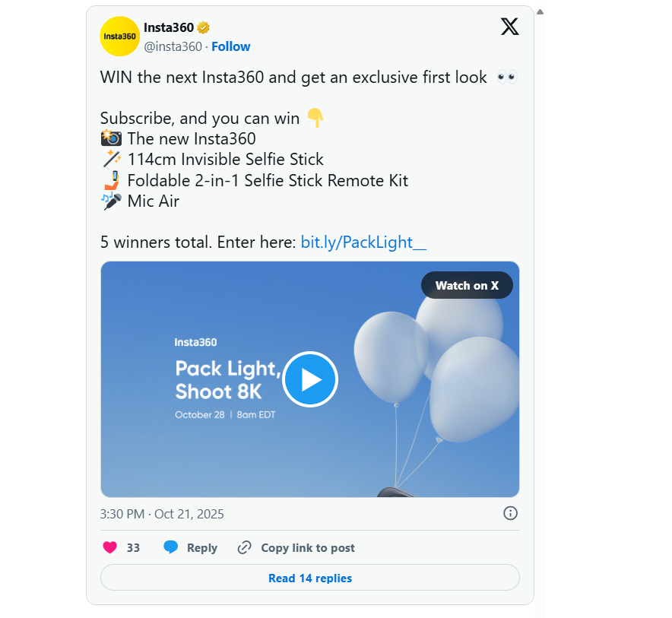The width and height of the screenshot is (672, 618).
Task: Open the Twitter ads info icon
Action: click(511, 513)
